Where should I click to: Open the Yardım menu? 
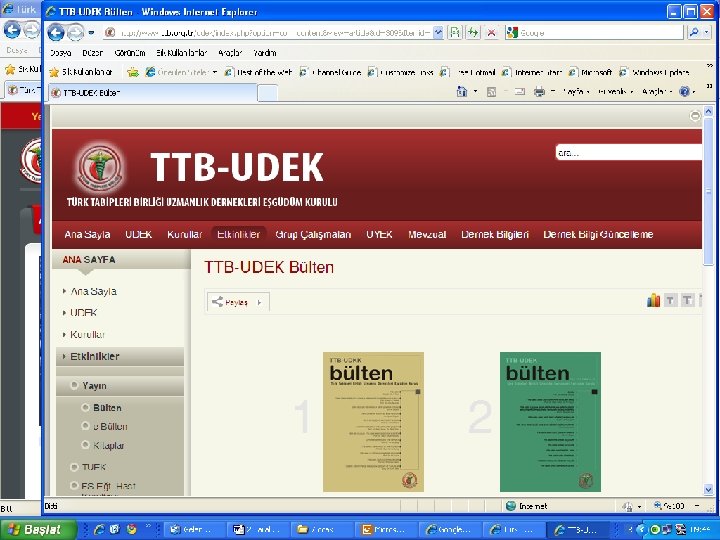264,53
